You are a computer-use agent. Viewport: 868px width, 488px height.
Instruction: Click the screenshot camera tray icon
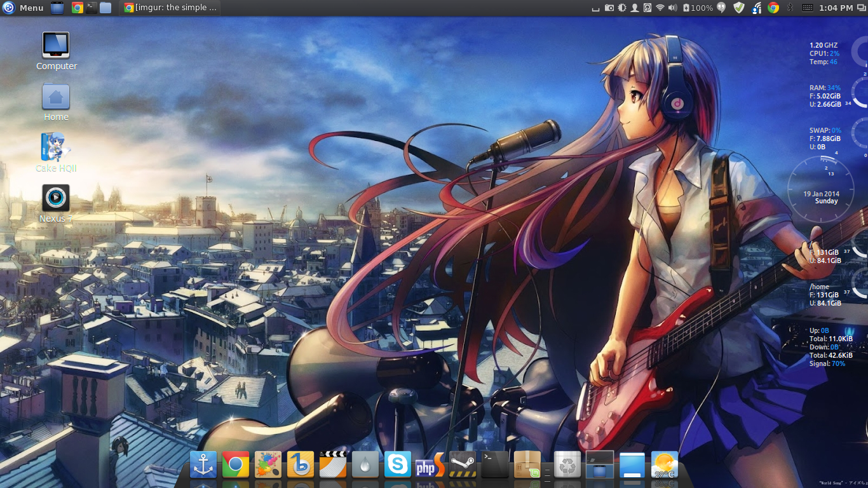coord(609,8)
